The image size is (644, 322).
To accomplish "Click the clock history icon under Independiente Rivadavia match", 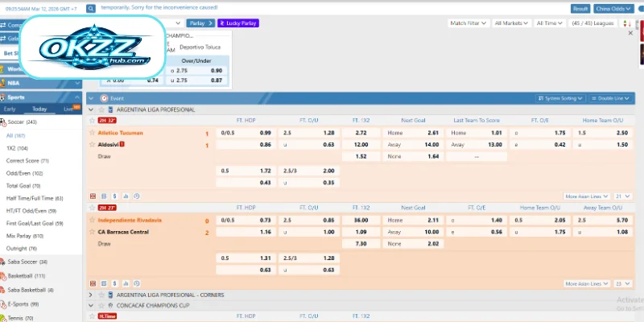I will pyautogui.click(x=137, y=284).
